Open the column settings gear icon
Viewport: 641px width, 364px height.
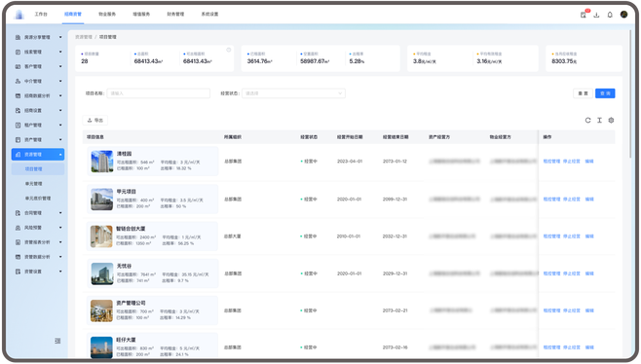click(x=611, y=120)
